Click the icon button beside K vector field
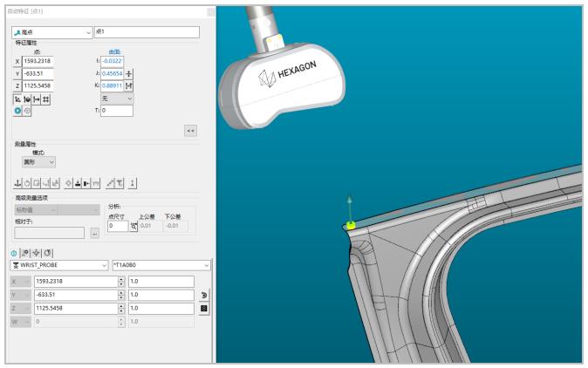 click(129, 87)
